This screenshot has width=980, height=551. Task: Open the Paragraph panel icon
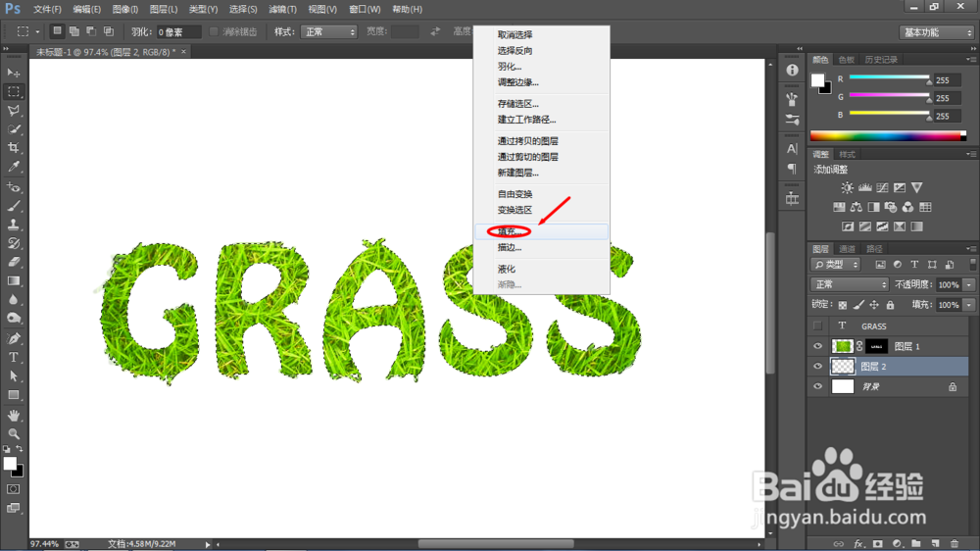point(792,169)
